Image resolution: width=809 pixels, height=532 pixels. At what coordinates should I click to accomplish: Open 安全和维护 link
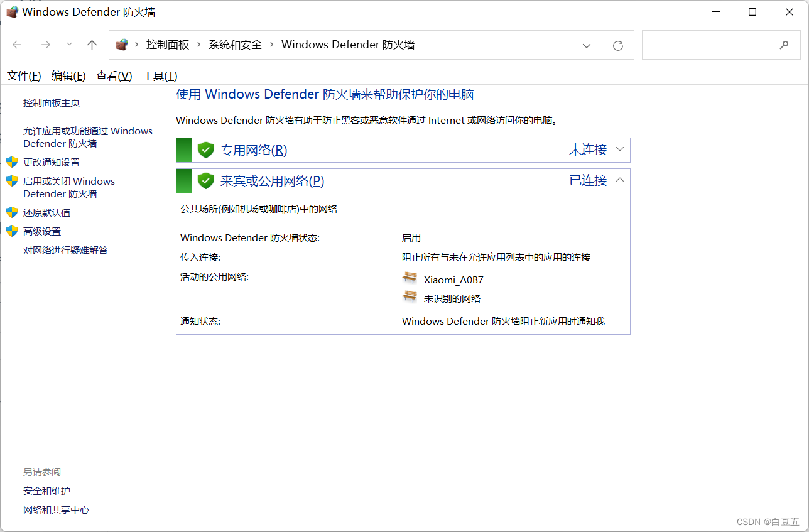point(47,491)
